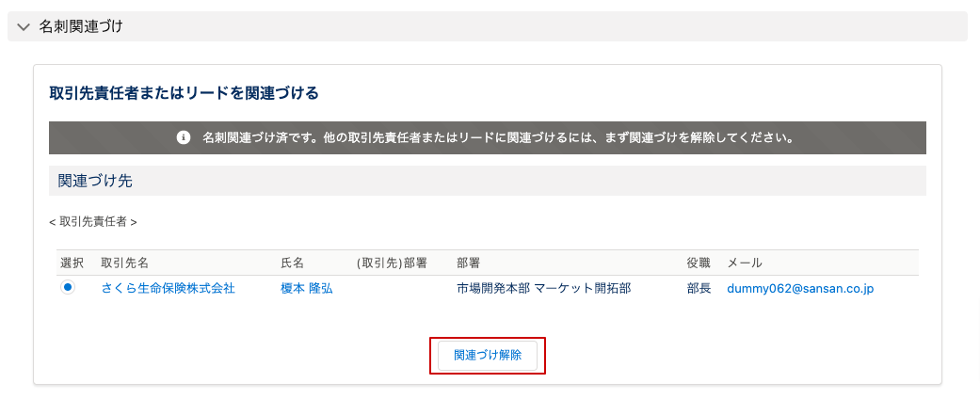
Task: Click the 部署 column header
Action: [x=469, y=263]
